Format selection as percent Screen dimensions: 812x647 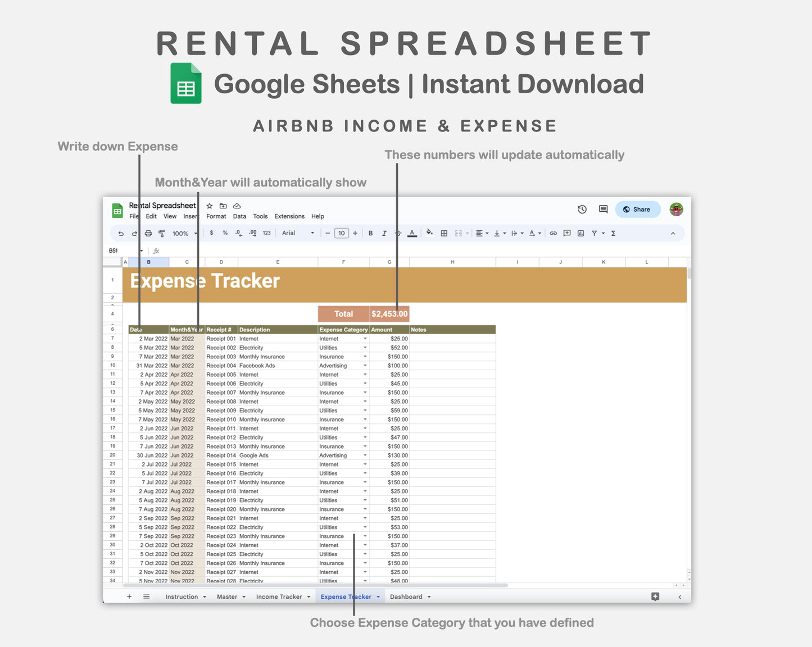coord(225,233)
